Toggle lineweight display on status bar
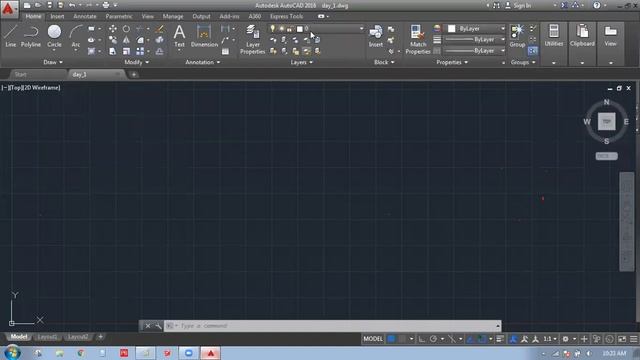 click(x=500, y=339)
